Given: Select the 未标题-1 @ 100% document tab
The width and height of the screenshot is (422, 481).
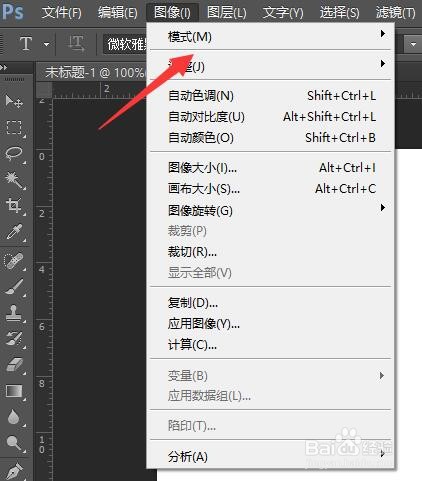Looking at the screenshot, I should coord(92,72).
